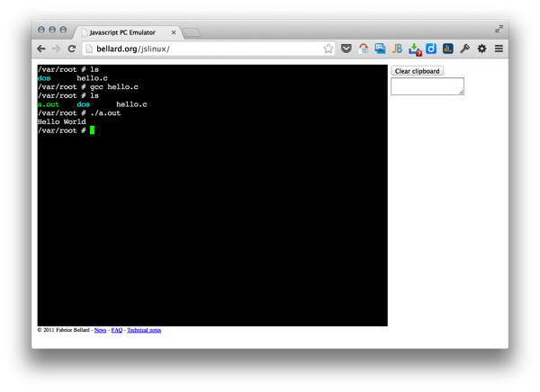
Task: Open the Pocket extension icon
Action: coord(346,49)
